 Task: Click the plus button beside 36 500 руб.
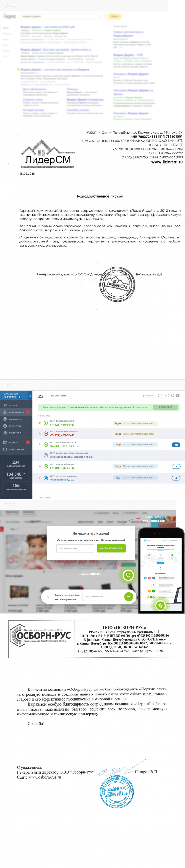pyautogui.click(x=19, y=397)
